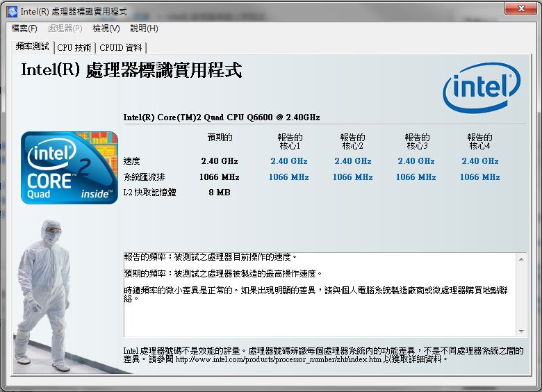Click the intel.com processor_number URL text
This screenshot has height=392, width=542.
(278, 359)
